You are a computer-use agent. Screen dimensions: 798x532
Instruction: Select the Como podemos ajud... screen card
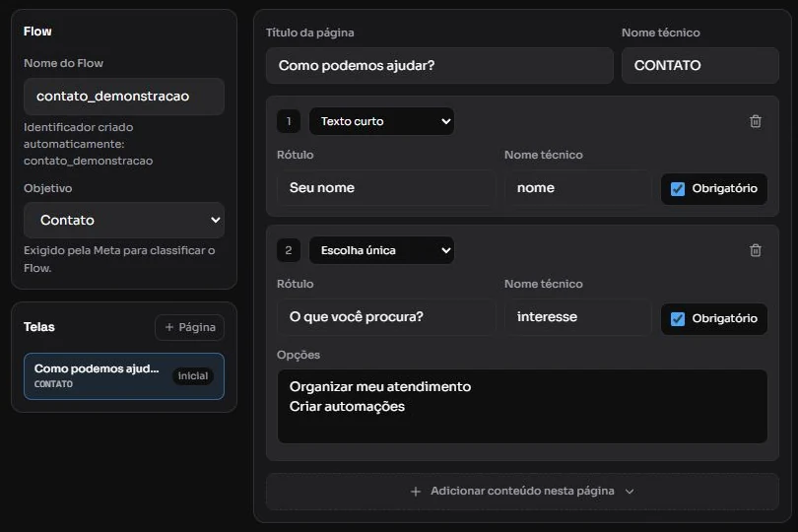click(x=124, y=376)
